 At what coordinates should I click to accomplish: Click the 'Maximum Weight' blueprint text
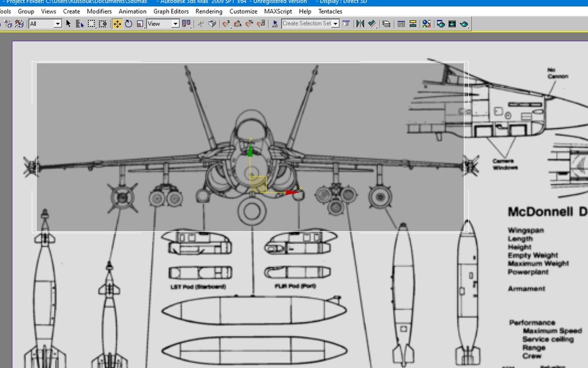pos(538,263)
